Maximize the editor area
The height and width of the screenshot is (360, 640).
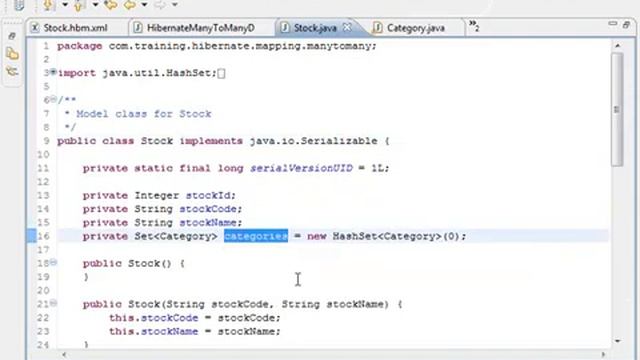click(626, 25)
